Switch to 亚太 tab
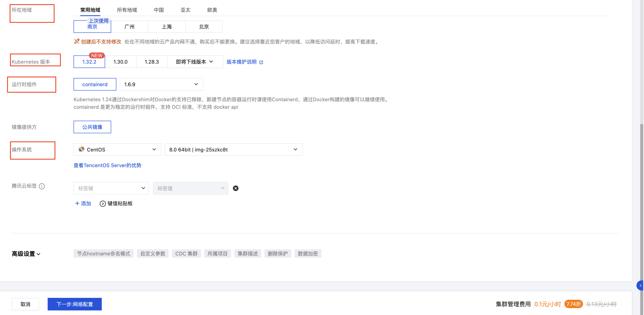The height and width of the screenshot is (315, 644). 186,10
